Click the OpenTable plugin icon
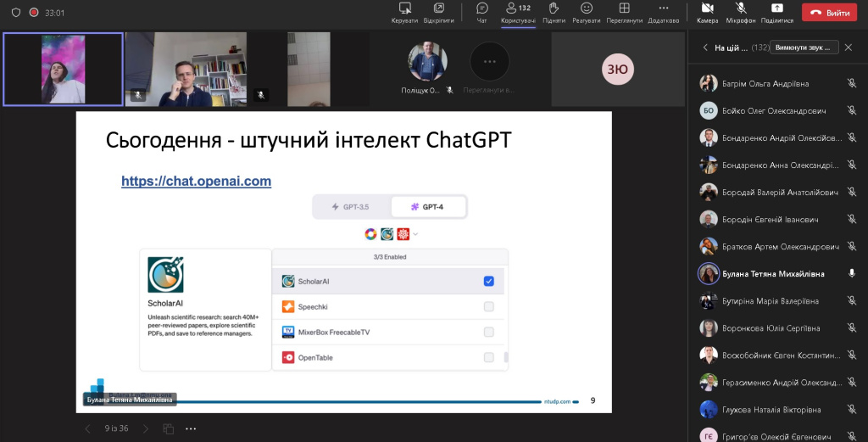 coord(288,357)
